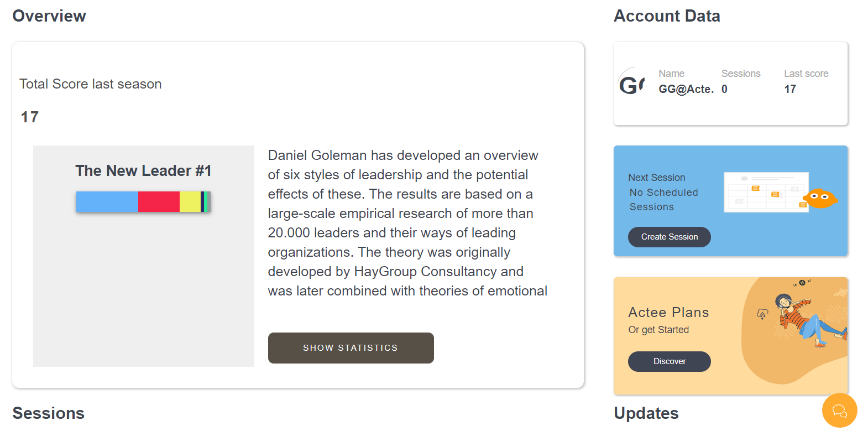Click the GG@Acte. account name
868x436 pixels.
click(x=686, y=89)
